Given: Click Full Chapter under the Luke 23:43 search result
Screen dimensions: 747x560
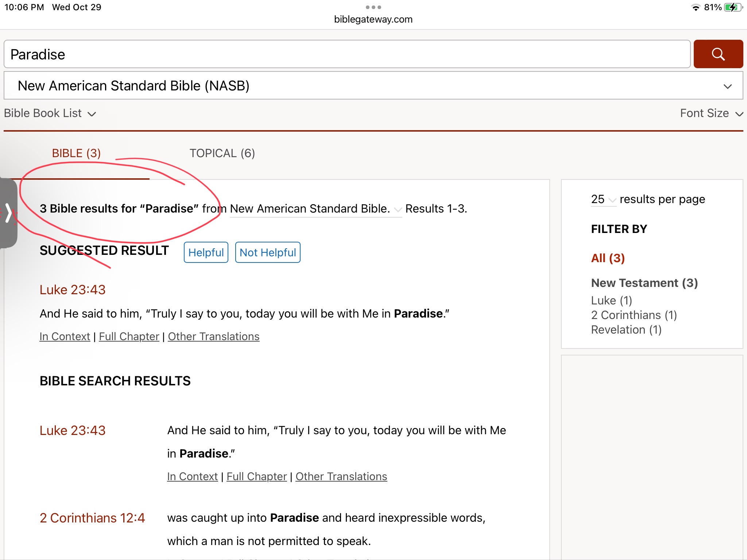Looking at the screenshot, I should (256, 477).
